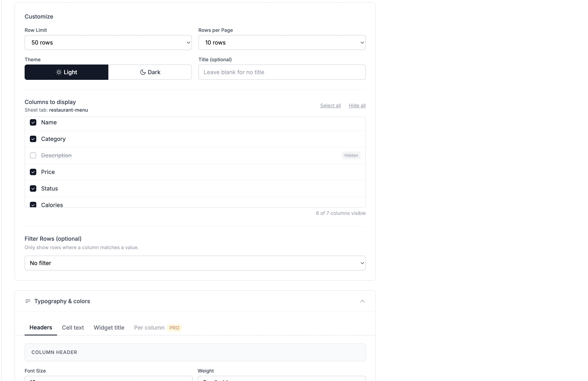Open the Rows per Page dropdown
588x381 pixels.
point(282,43)
